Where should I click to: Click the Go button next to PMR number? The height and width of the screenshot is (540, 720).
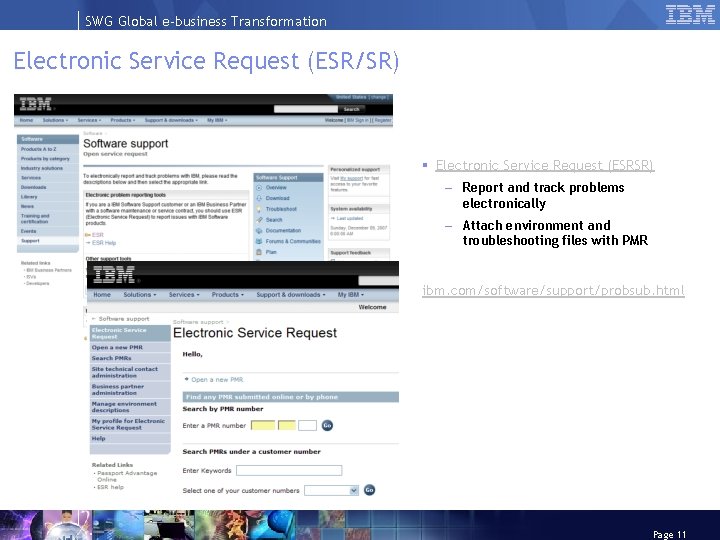pos(327,426)
